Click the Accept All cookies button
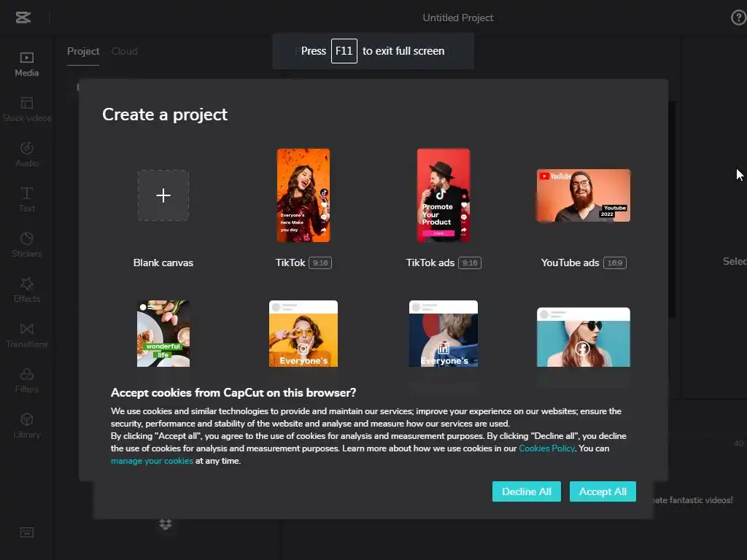The image size is (747, 560). coord(603,491)
